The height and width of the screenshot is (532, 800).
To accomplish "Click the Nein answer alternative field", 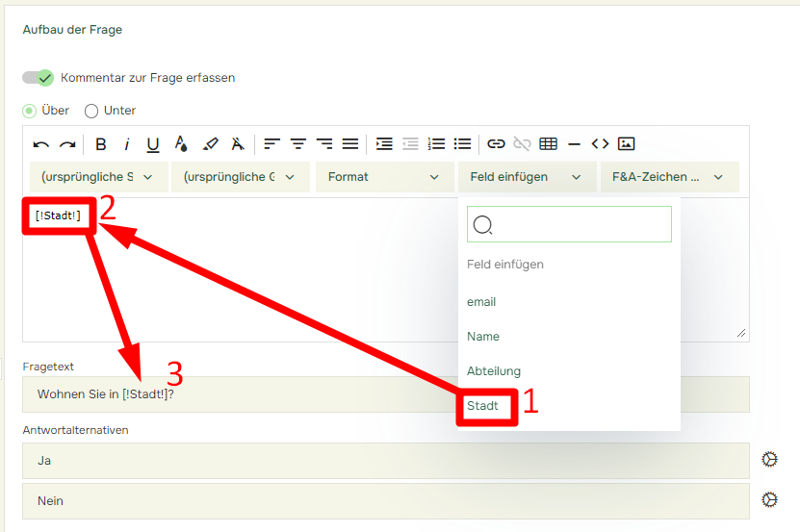I will click(386, 501).
